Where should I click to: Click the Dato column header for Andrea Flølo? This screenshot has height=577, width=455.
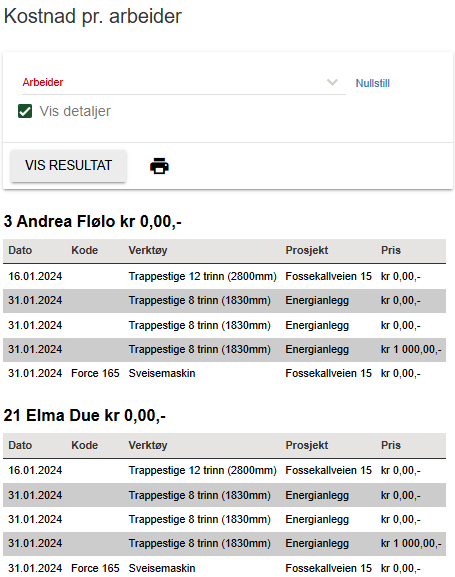tap(20, 250)
